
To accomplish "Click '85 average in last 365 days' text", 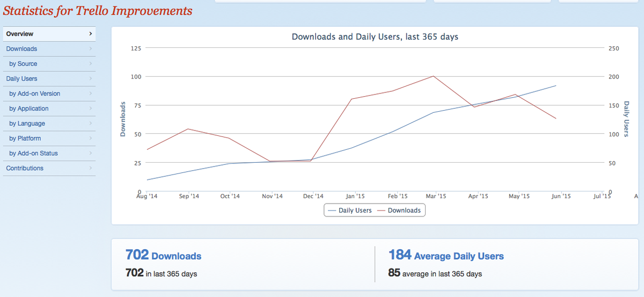I will coord(435,274).
